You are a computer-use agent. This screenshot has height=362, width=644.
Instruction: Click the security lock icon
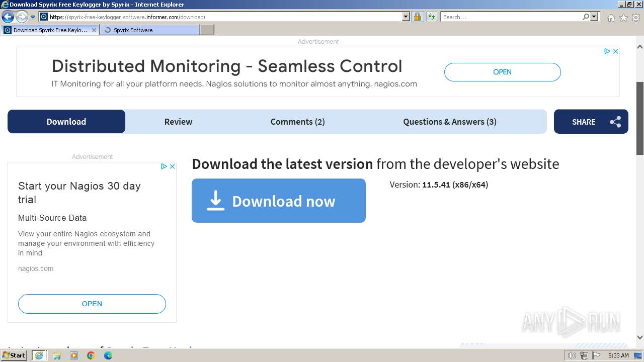click(x=417, y=17)
